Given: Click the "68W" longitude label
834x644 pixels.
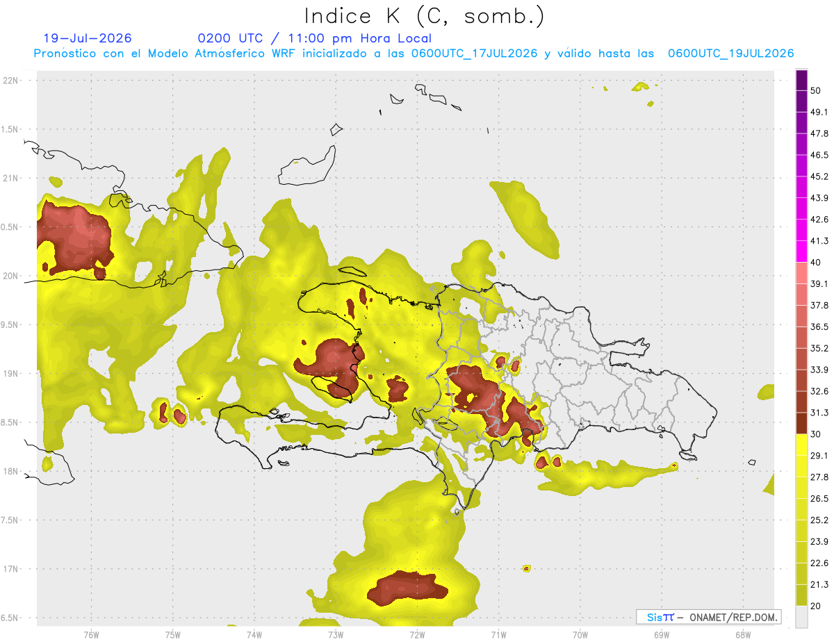Looking at the screenshot, I should (x=743, y=634).
